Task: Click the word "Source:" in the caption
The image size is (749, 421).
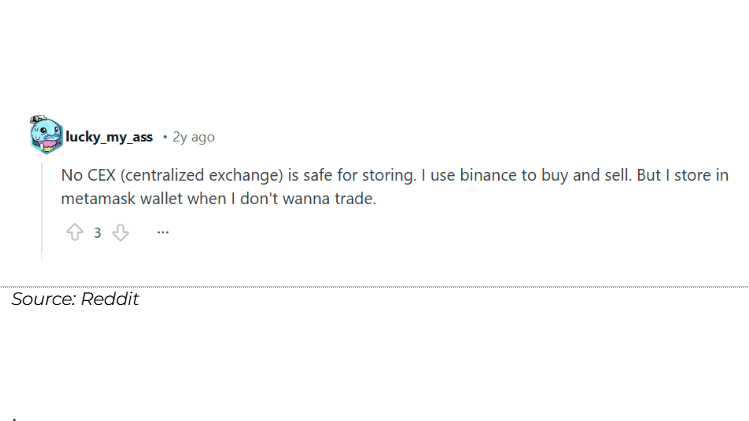Action: pos(42,299)
